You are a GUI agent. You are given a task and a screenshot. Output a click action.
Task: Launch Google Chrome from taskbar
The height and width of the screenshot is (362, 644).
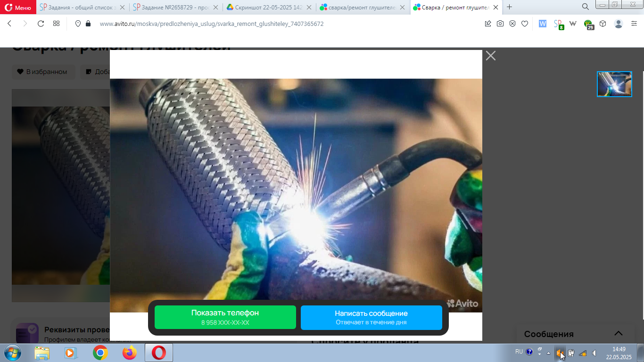pyautogui.click(x=100, y=353)
